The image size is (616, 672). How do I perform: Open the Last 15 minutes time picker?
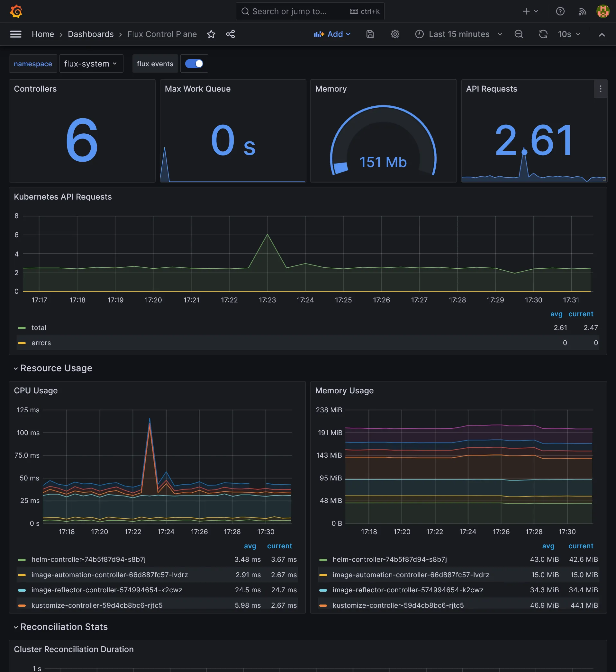point(458,34)
